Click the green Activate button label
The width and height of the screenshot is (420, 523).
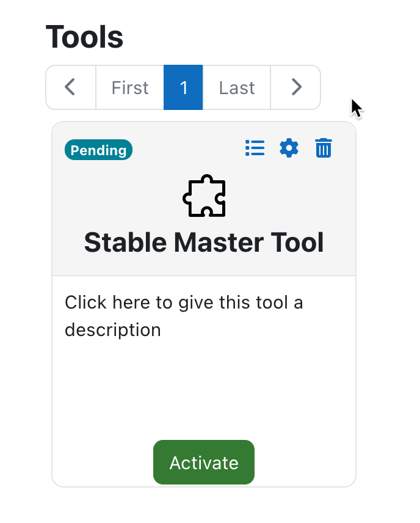point(204,463)
